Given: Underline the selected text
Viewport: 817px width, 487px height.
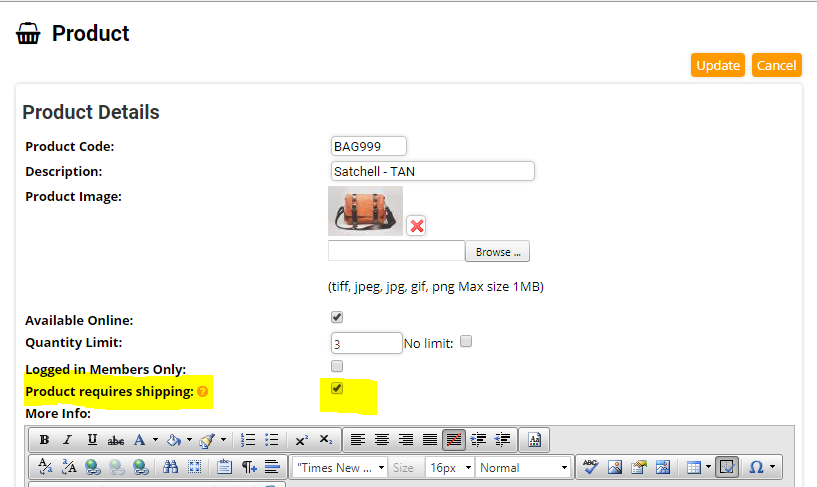Looking at the screenshot, I should click(92, 440).
